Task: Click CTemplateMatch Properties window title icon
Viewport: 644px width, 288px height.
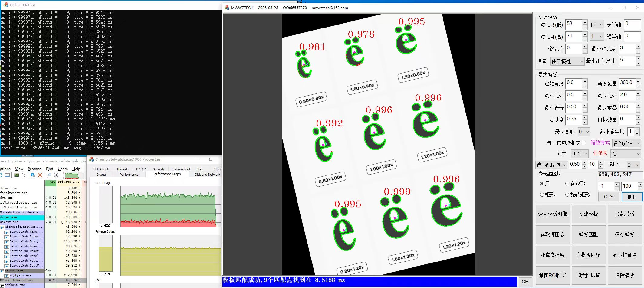Action: pos(91,159)
